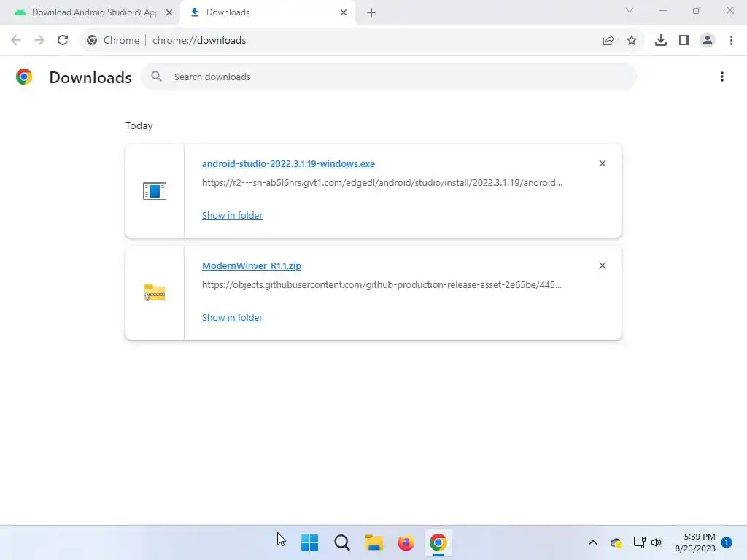This screenshot has width=747, height=560.
Task: Open network status tray icon
Action: click(639, 542)
